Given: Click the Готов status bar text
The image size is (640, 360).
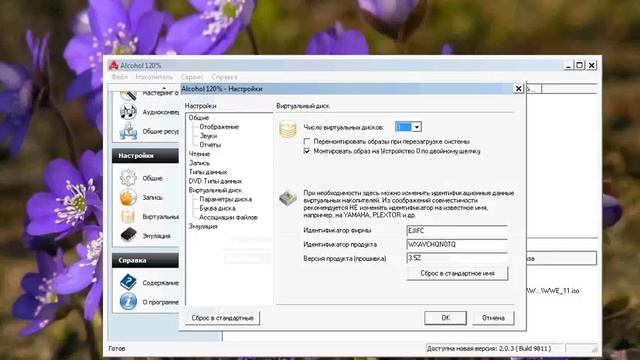Looking at the screenshot, I should (117, 349).
